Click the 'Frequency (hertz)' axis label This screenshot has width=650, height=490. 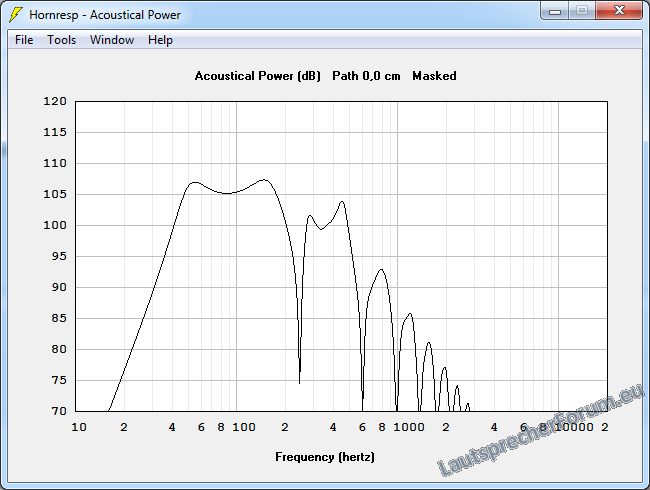click(x=325, y=457)
